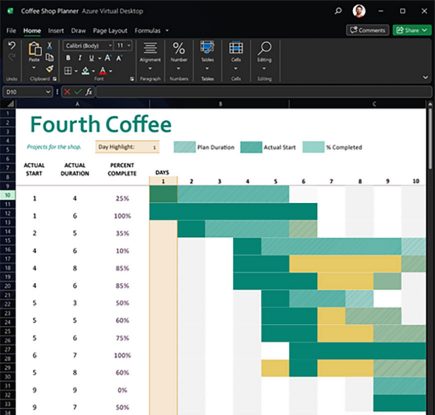
Task: Select column B header
Action: pos(220,104)
